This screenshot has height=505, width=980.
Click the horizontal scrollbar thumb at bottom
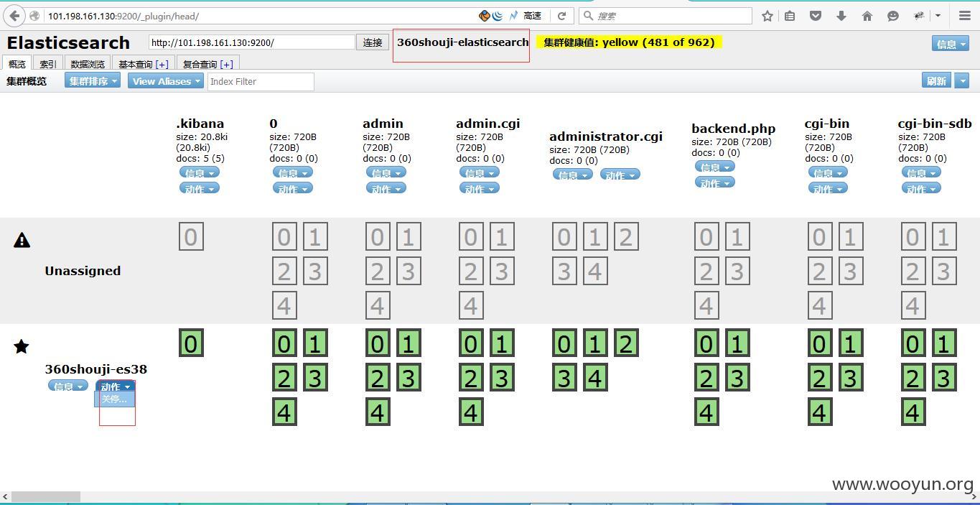click(x=46, y=496)
